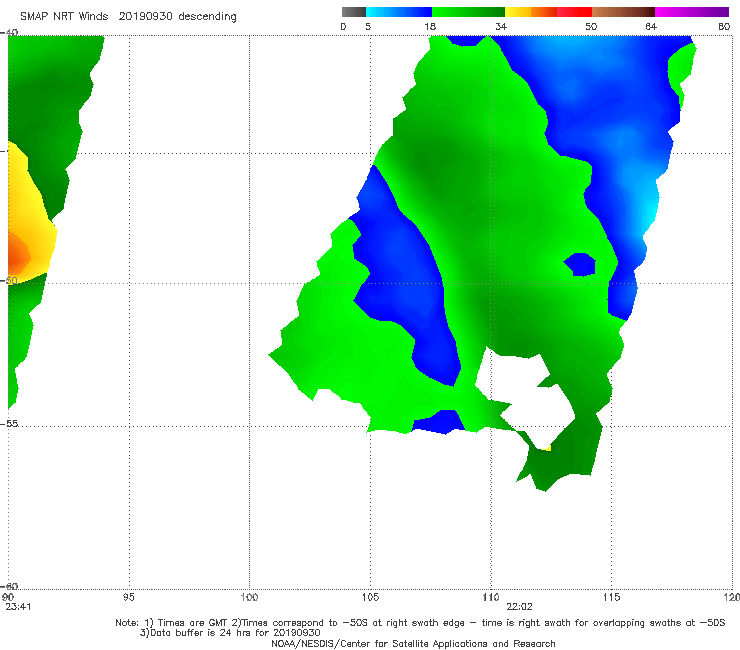740x650 pixels.
Task: Click the cyan-blue segment of the color bar
Action: point(399,12)
